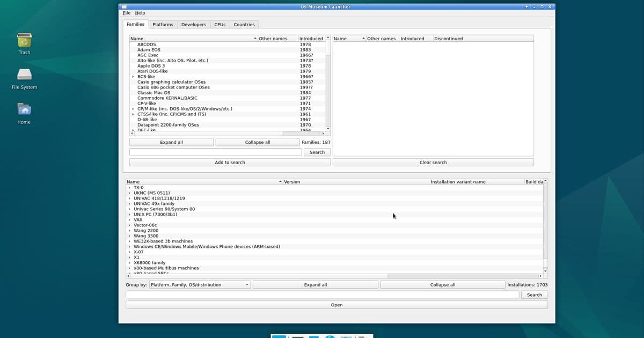Open the Help menu
The height and width of the screenshot is (338, 644).
(x=140, y=13)
